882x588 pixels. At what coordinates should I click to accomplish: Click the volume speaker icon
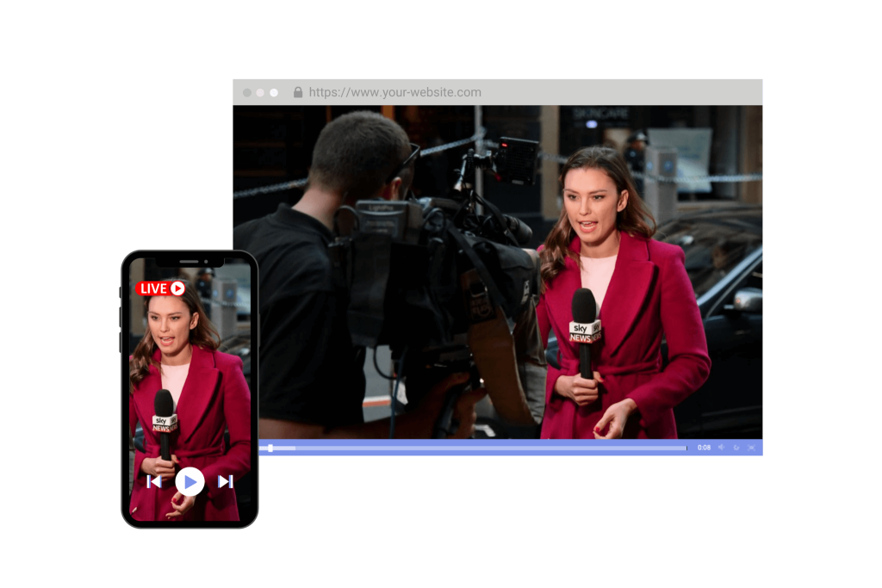[x=721, y=448]
